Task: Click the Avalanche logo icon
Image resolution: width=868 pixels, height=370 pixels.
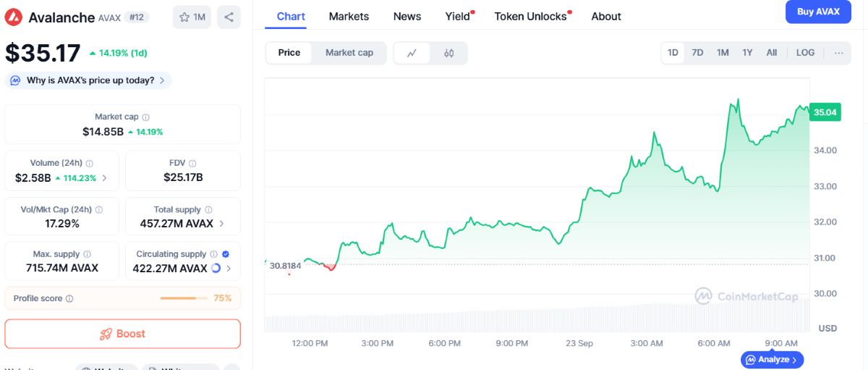Action: pyautogui.click(x=14, y=17)
